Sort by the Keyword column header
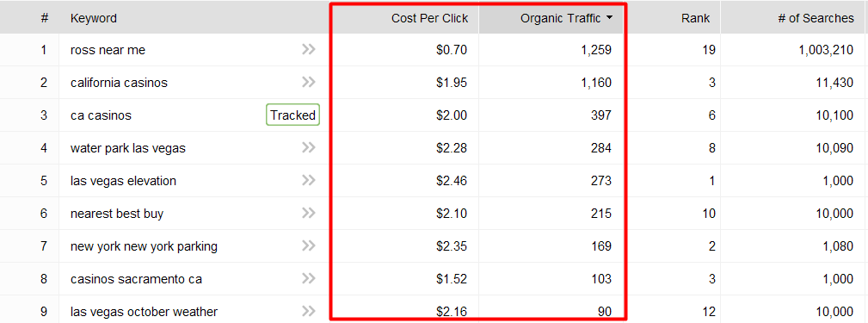868x323 pixels. click(x=94, y=18)
